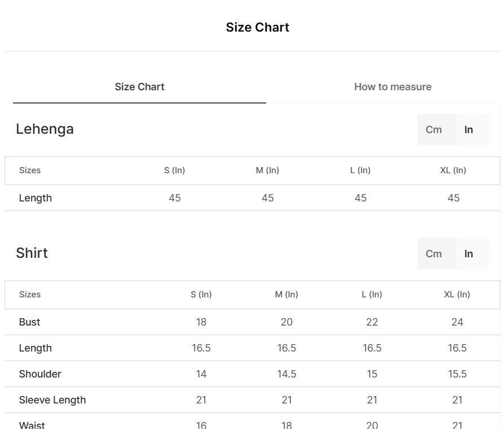This screenshot has height=448, width=502.
Task: Select the Shoulder value 14.5 for M
Action: [x=287, y=374]
